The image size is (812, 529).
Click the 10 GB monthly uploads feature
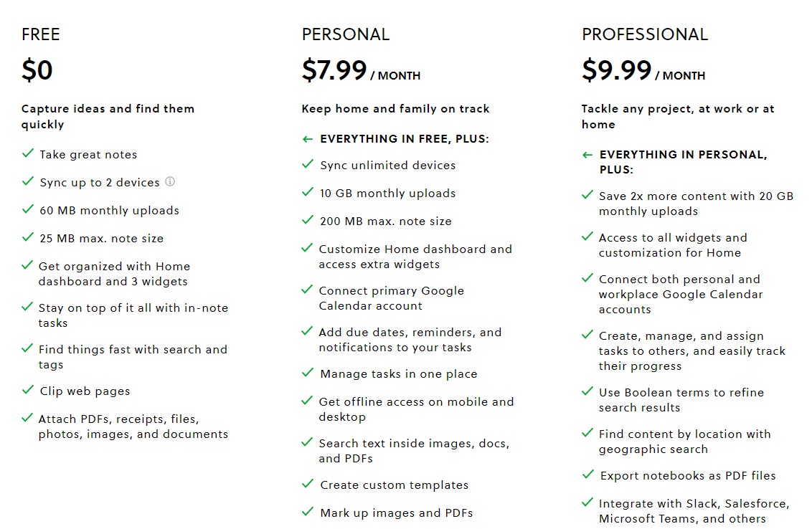point(387,194)
